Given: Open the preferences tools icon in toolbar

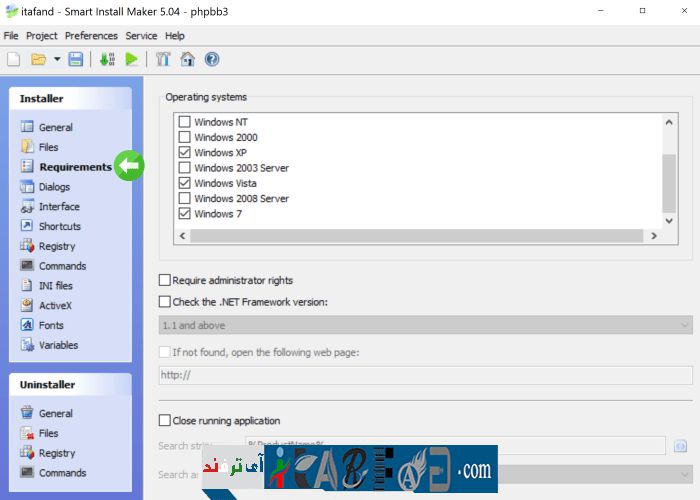Looking at the screenshot, I should click(163, 60).
